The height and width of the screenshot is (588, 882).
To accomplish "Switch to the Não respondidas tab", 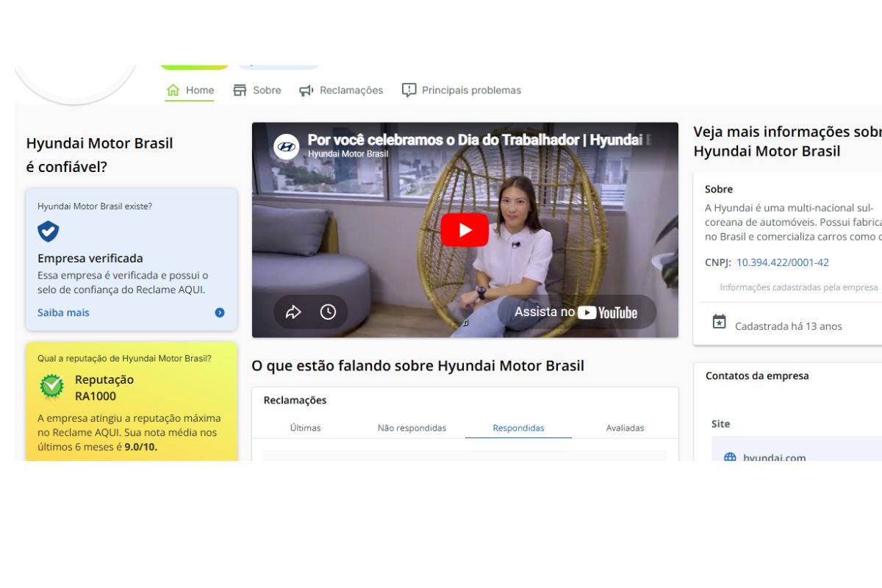I will (x=412, y=428).
